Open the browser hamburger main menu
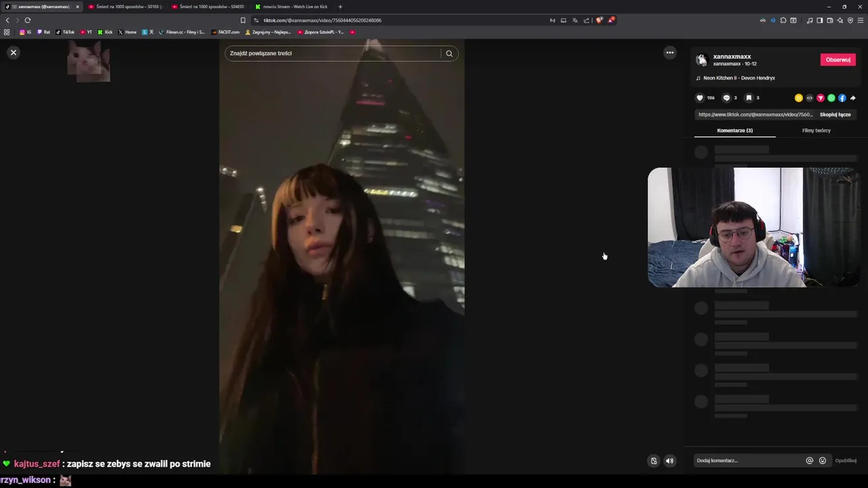Screen dimensions: 868x488 point(861,20)
